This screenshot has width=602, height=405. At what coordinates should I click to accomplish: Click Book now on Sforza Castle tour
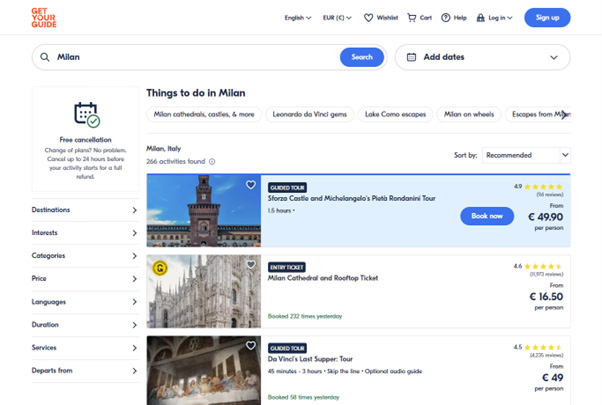(x=487, y=216)
